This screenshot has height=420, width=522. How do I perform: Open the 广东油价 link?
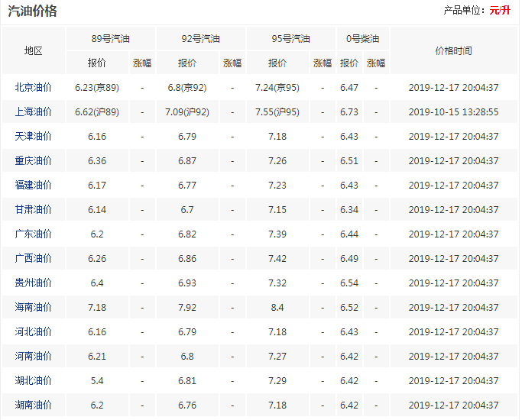[x=34, y=234]
